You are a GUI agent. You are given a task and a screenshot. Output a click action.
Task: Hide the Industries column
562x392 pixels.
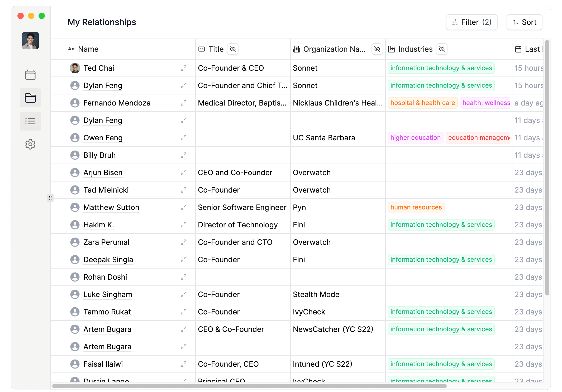[x=442, y=49]
